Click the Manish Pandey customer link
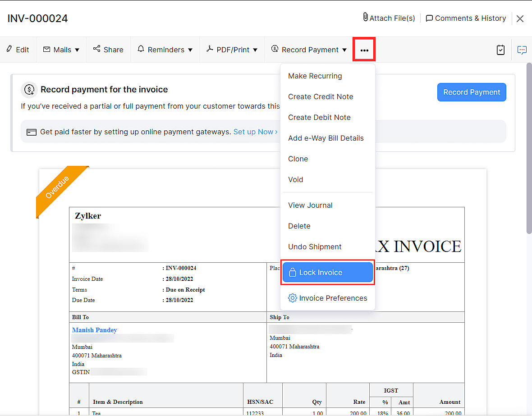 pyautogui.click(x=94, y=330)
